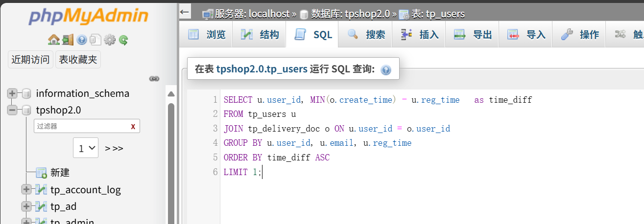Screen dimensions: 644x224
Task: Switch to the 结构 (Structure) tab
Action: 261,34
